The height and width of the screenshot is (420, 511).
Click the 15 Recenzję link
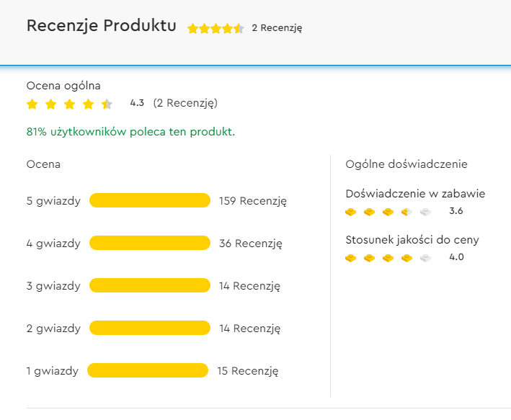[248, 371]
